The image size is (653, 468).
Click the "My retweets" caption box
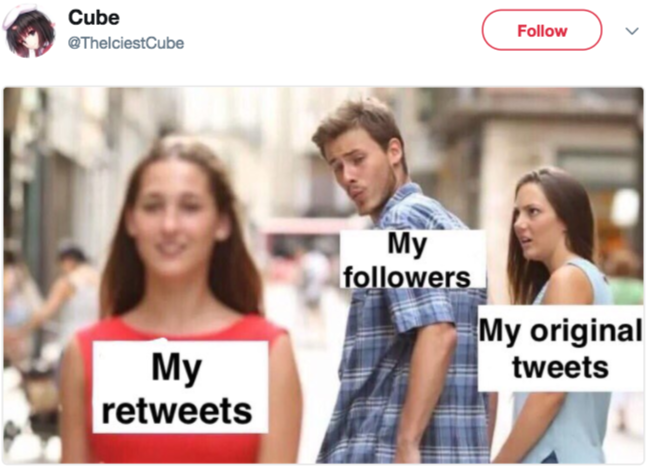tap(180, 387)
